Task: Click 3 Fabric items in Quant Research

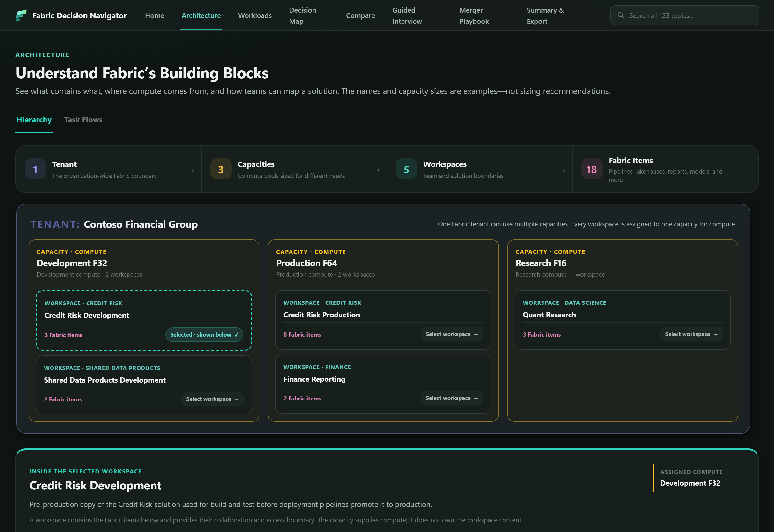Action: [542, 334]
